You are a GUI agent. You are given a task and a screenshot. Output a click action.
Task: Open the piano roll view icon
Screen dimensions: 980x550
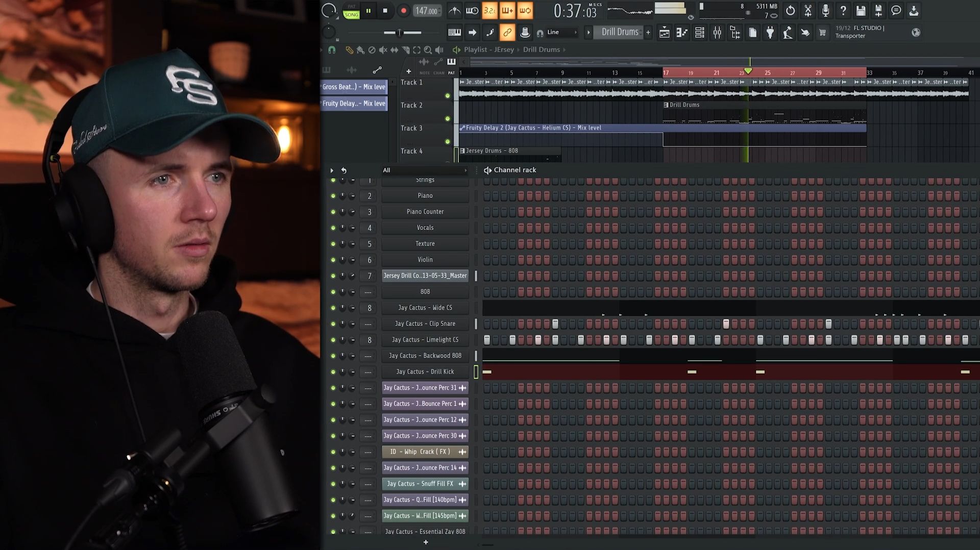[x=682, y=33]
